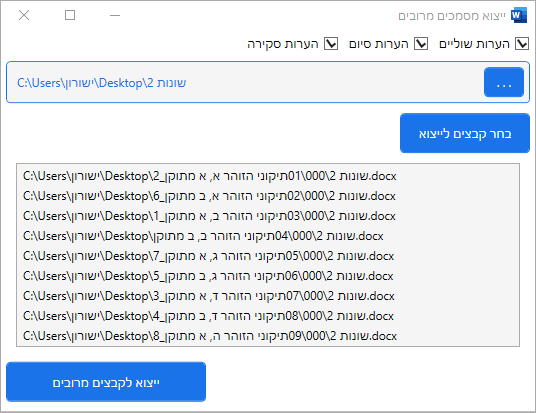Toggle the הערות סקירה checkbox
The image size is (536, 413).
331,44
